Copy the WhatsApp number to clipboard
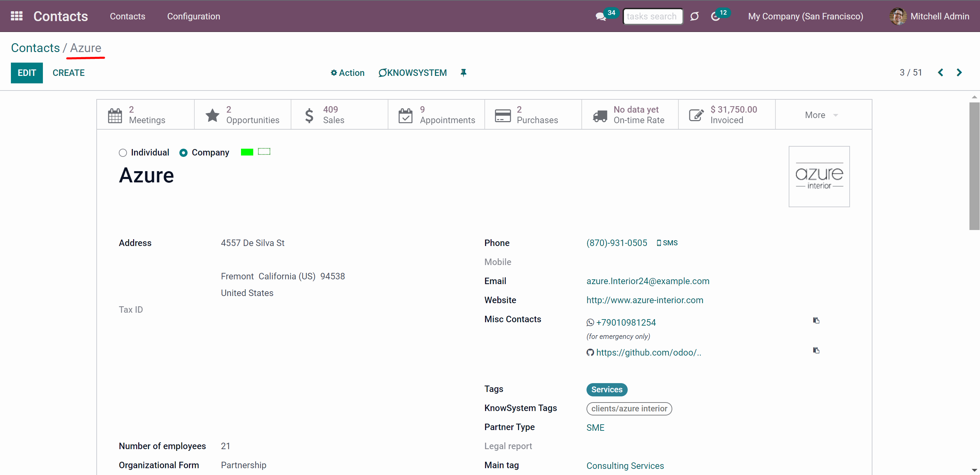Image resolution: width=980 pixels, height=475 pixels. click(816, 321)
